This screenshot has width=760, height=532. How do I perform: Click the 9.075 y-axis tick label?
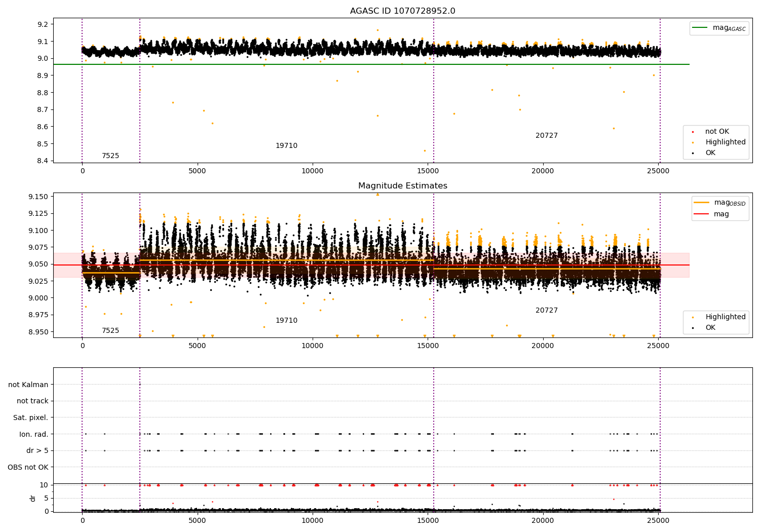tap(39, 247)
